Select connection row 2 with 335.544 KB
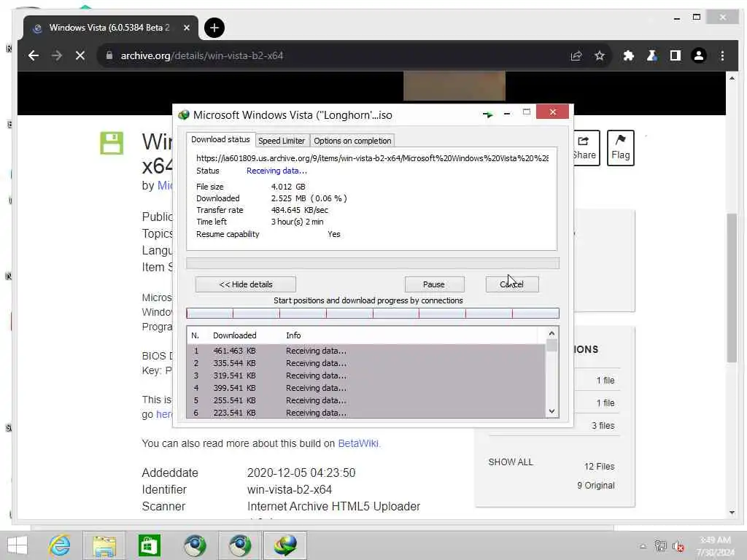 tap(366, 363)
